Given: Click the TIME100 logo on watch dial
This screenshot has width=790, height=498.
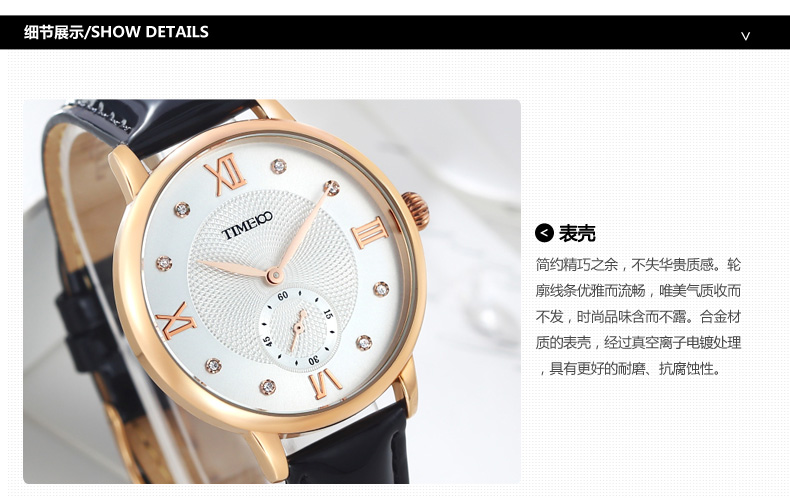Looking at the screenshot, I should pyautogui.click(x=247, y=225).
